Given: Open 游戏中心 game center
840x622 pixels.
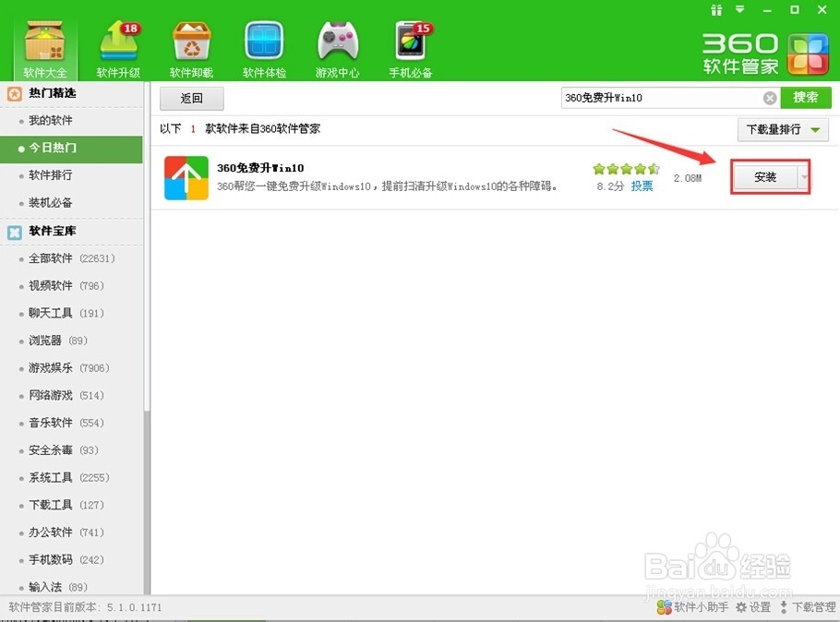Looking at the screenshot, I should [x=338, y=50].
